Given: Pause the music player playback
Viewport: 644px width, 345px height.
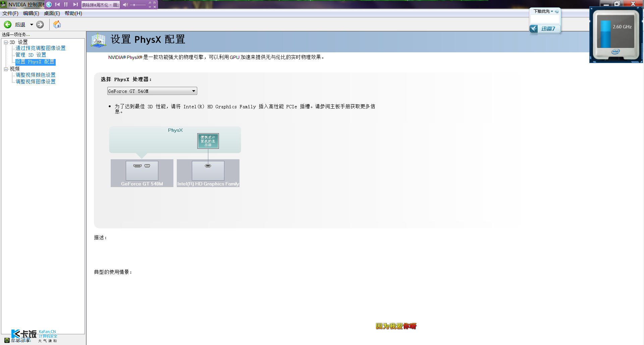Looking at the screenshot, I should pos(66,4).
